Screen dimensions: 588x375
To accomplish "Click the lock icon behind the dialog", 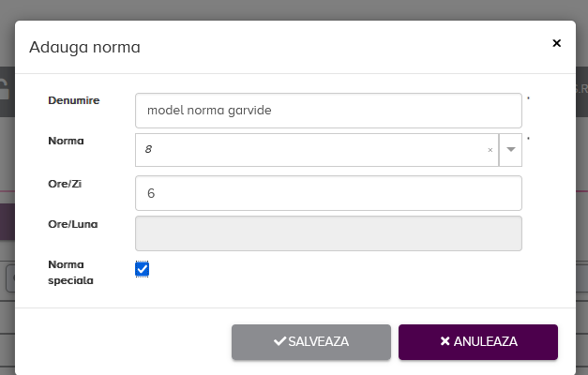I will pyautogui.click(x=5, y=90).
